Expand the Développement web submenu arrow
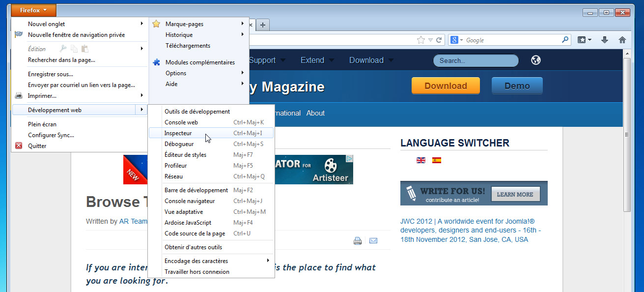The height and width of the screenshot is (292, 644). coord(142,110)
